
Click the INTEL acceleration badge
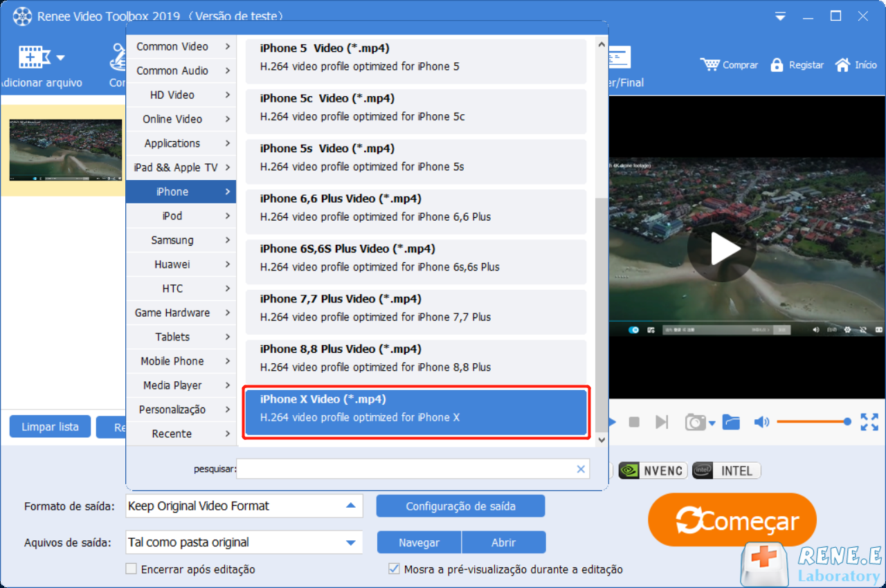pyautogui.click(x=726, y=470)
